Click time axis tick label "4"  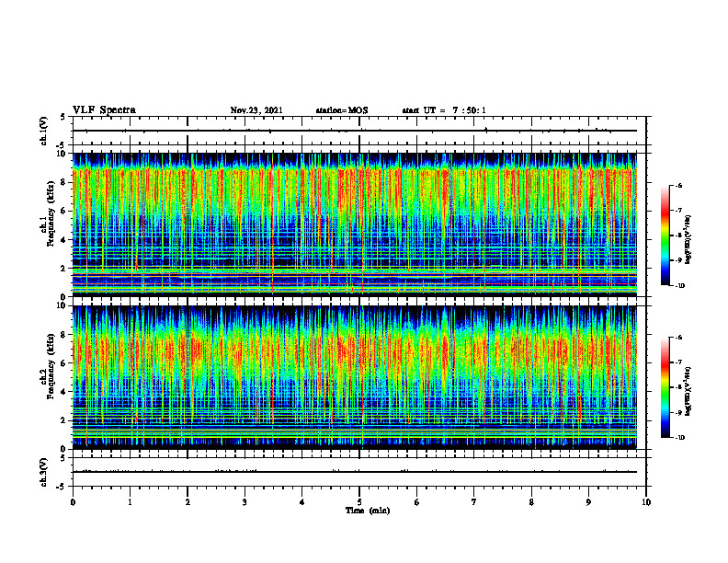click(302, 502)
